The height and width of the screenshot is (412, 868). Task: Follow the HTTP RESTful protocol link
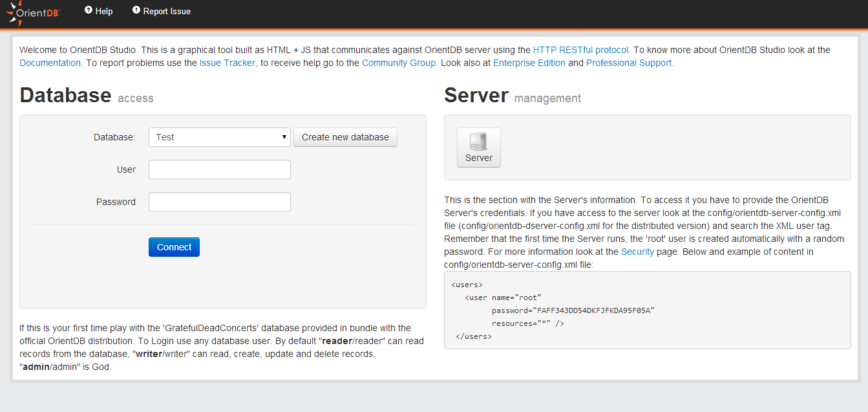pyautogui.click(x=580, y=50)
